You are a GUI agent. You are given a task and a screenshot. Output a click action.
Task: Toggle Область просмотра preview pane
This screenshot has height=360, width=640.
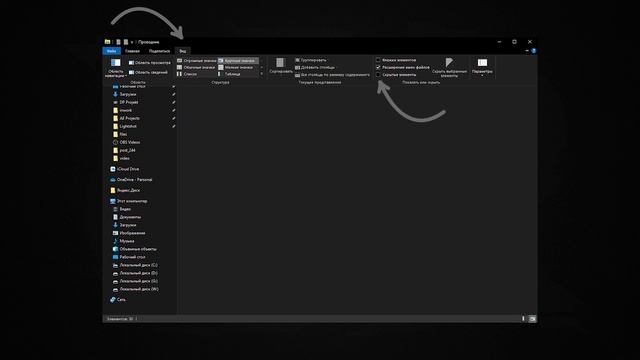pos(149,63)
